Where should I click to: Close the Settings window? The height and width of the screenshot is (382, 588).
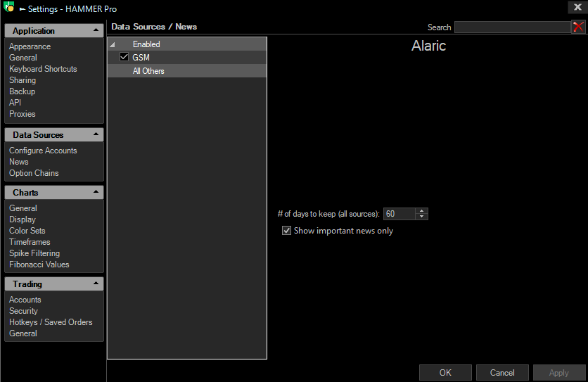point(578,7)
